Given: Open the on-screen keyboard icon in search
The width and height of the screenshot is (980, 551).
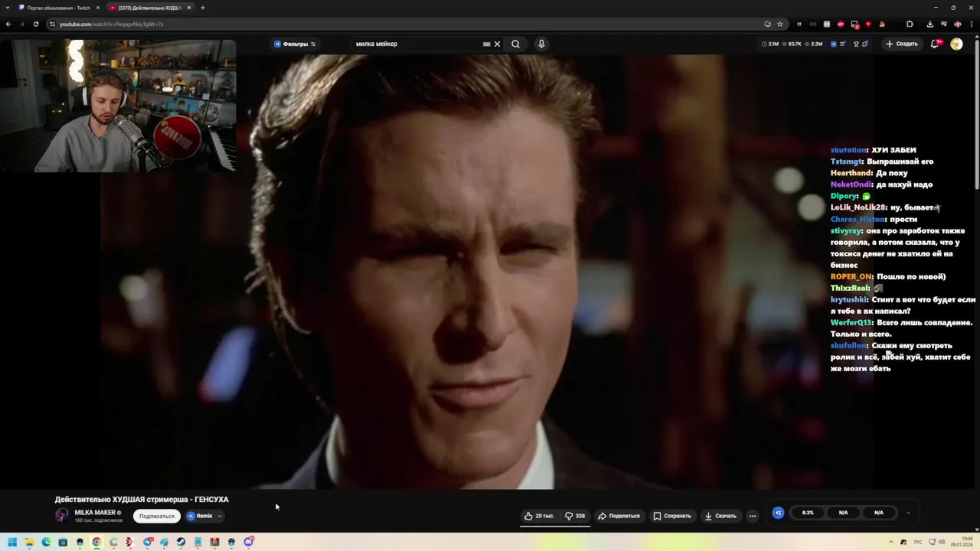Looking at the screenshot, I should click(486, 44).
